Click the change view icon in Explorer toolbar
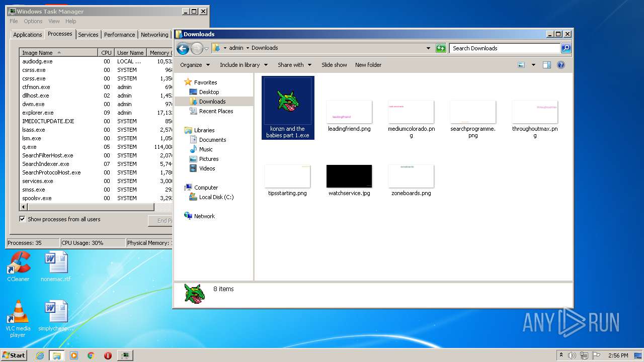 click(x=521, y=65)
